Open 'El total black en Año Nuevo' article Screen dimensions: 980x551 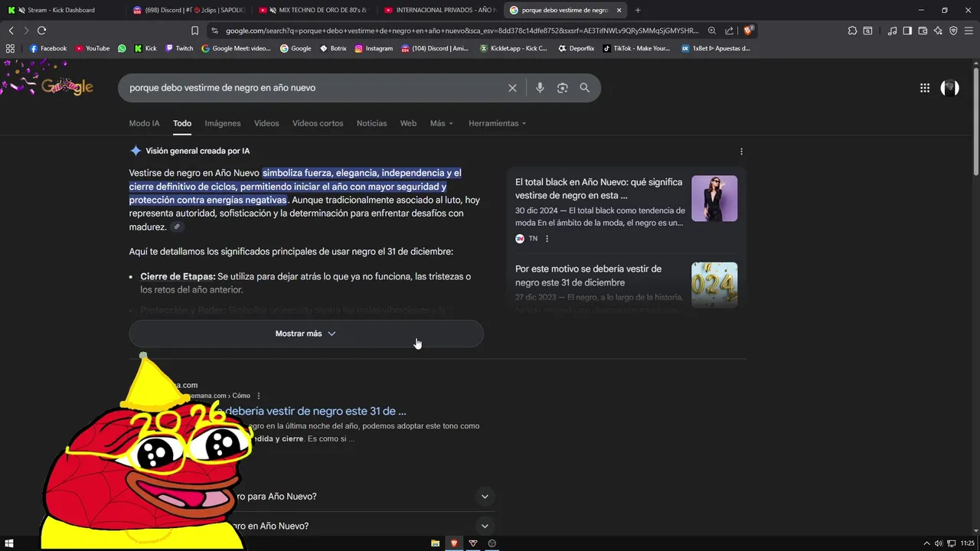click(599, 189)
